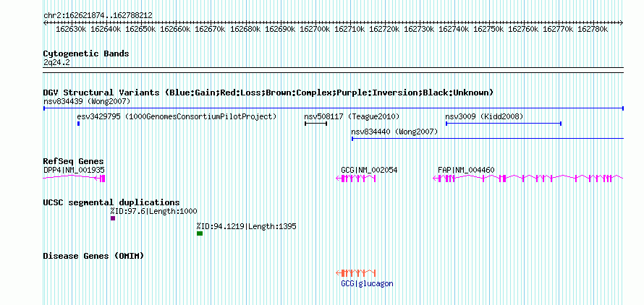Click the Cytogenetic Bands track title
The width and height of the screenshot is (644, 305).
pyautogui.click(x=86, y=53)
